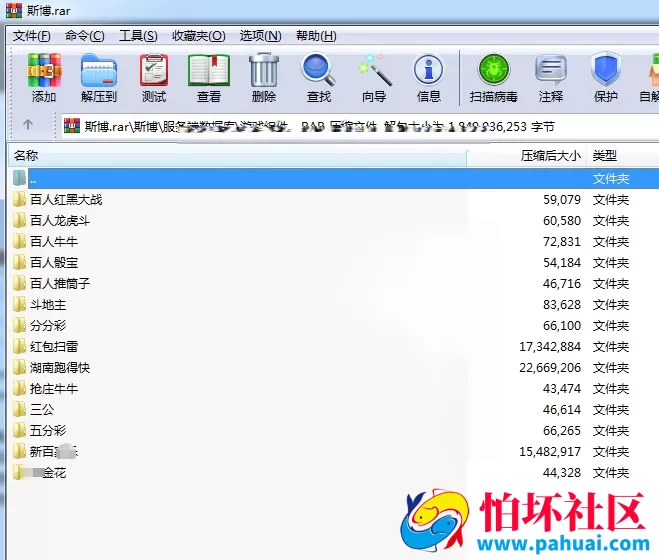Select the 三公 folder name

pos(42,409)
